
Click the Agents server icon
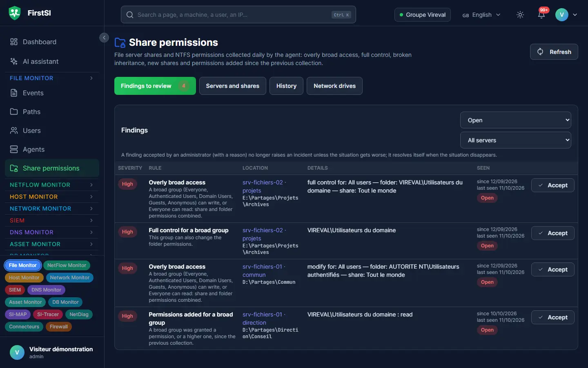[x=14, y=149]
